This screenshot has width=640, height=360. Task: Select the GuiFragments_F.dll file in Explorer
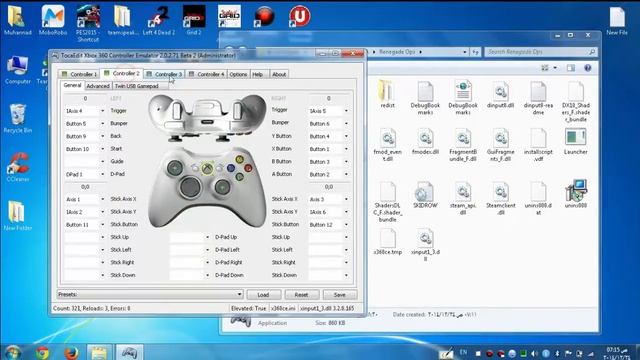[500, 144]
